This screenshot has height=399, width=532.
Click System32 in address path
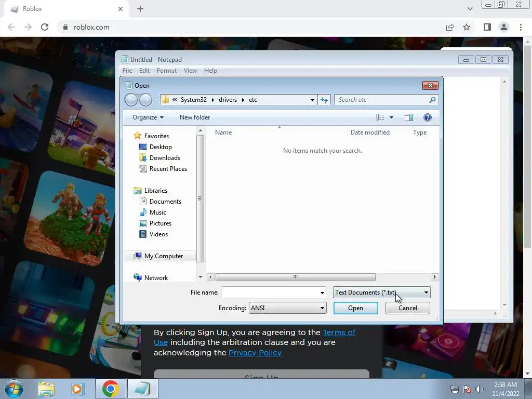pyautogui.click(x=193, y=100)
